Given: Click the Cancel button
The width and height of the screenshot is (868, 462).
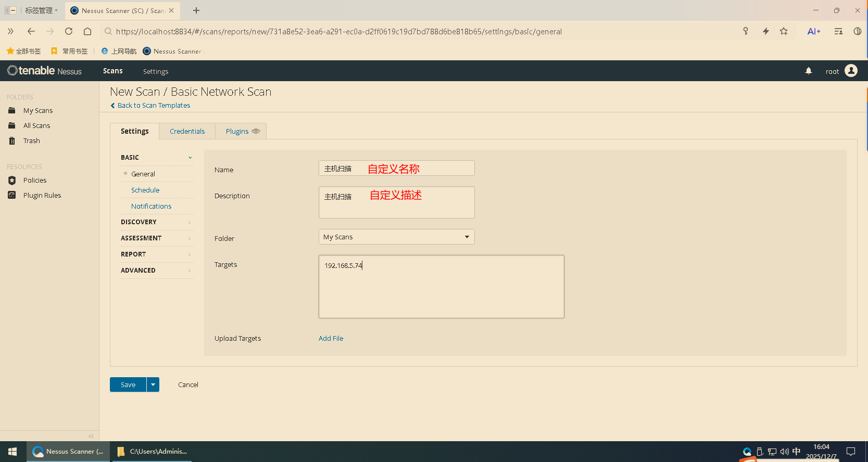Looking at the screenshot, I should click(x=188, y=384).
